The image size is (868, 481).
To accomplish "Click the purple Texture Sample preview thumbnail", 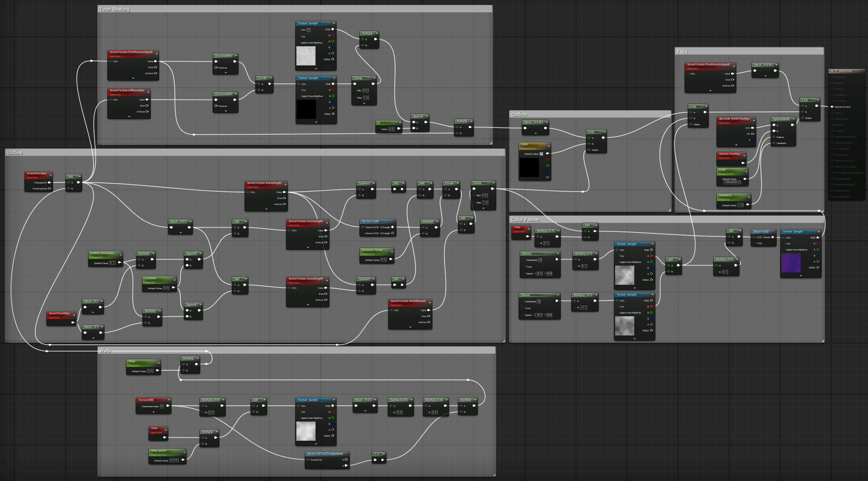I will [791, 263].
